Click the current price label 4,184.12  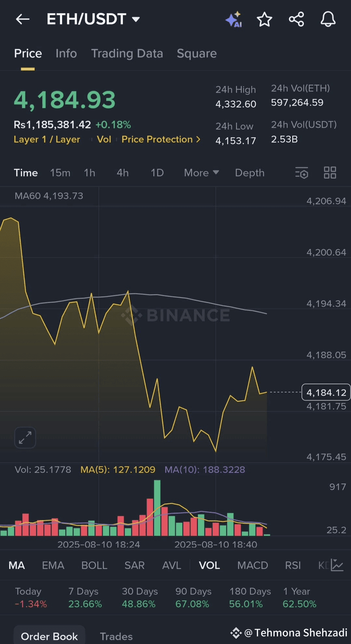(326, 392)
